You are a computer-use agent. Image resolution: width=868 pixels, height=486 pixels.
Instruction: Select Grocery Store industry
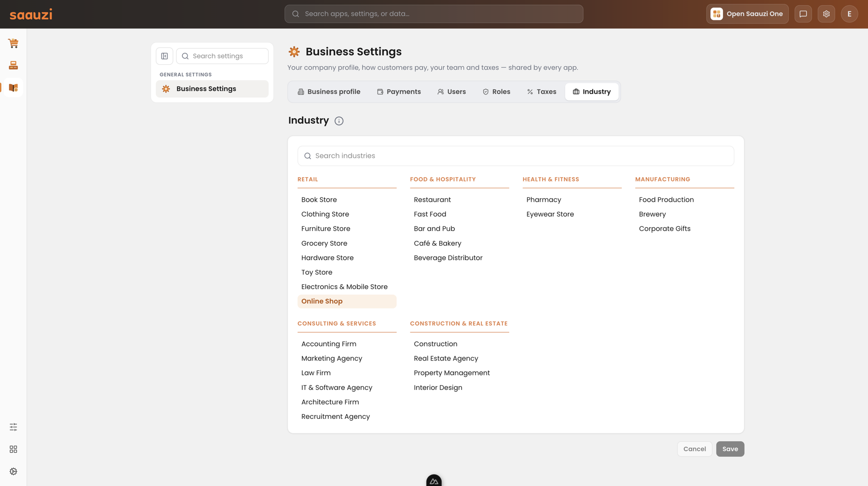point(347,243)
